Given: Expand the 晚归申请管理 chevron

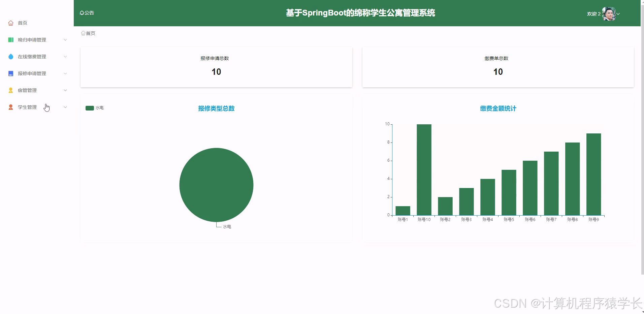Looking at the screenshot, I should 65,39.
